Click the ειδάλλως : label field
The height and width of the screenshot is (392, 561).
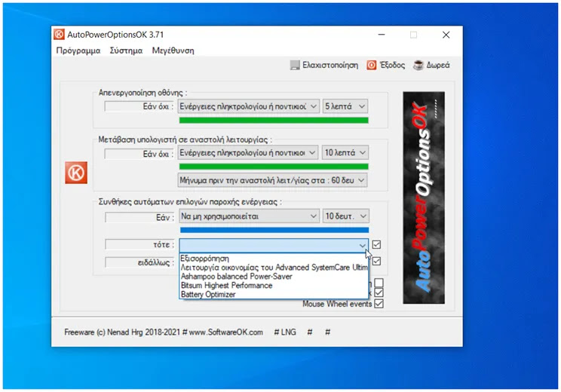(x=139, y=262)
